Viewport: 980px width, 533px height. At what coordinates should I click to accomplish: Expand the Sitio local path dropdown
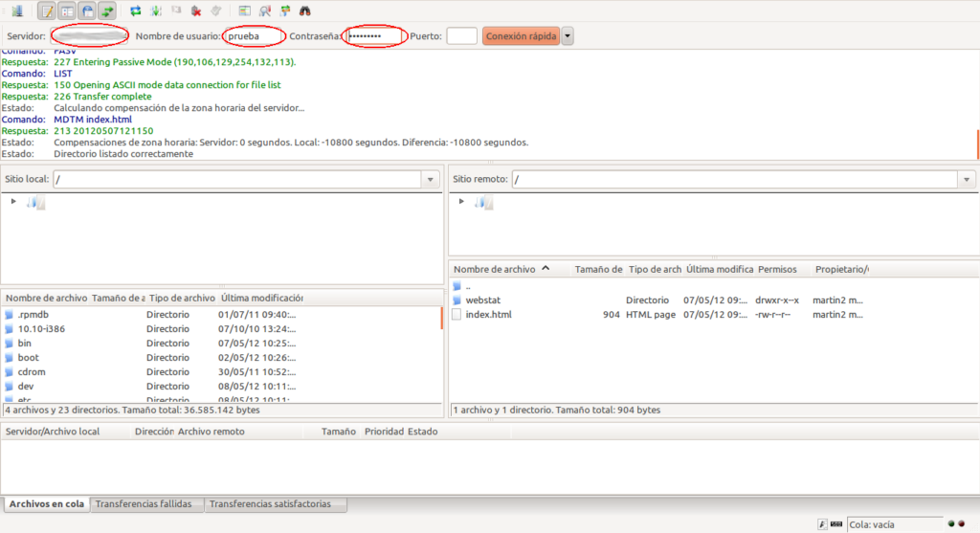point(431,179)
